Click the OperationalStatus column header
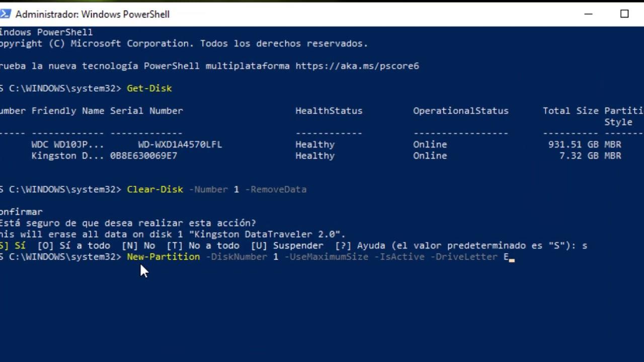The height and width of the screenshot is (362, 644). click(x=460, y=111)
